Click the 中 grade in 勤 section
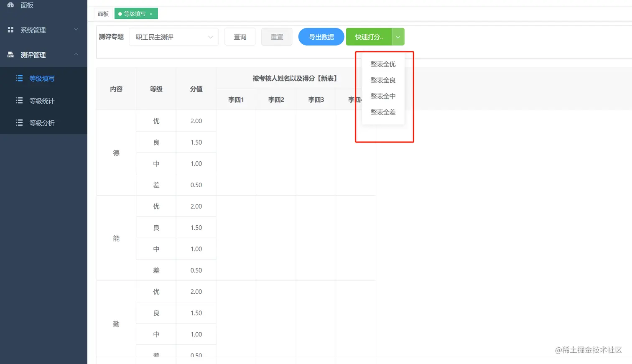Screen dimensions: 632x364 (x=156, y=334)
